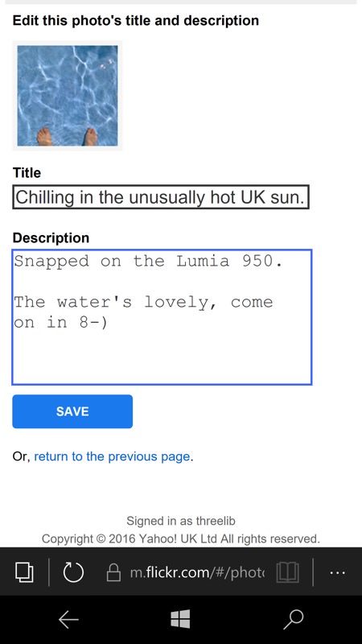
Task: Click the blue SAVE button
Action: pyautogui.click(x=72, y=411)
